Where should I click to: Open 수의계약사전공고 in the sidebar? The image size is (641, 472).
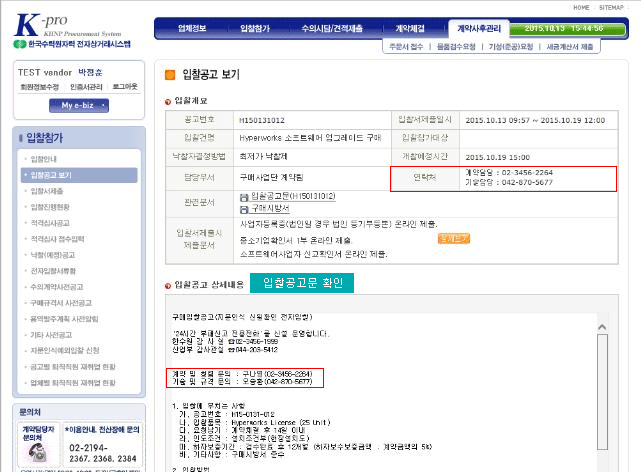[56, 287]
